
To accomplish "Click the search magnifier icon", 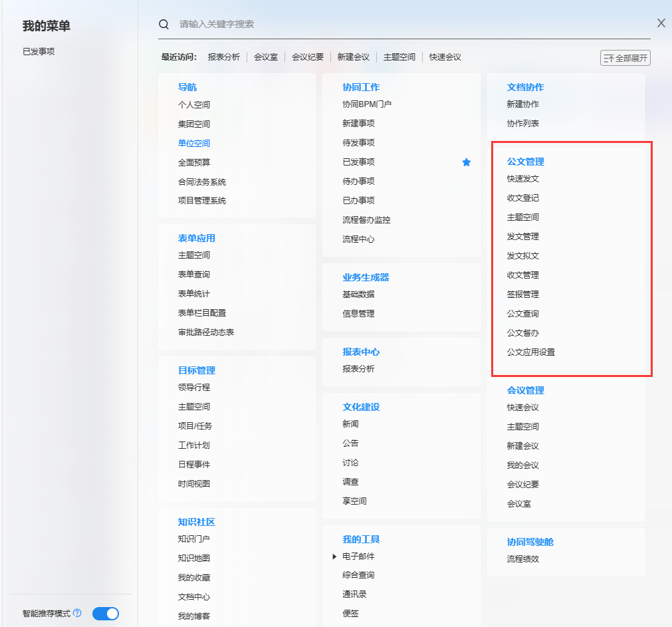I will [x=164, y=24].
